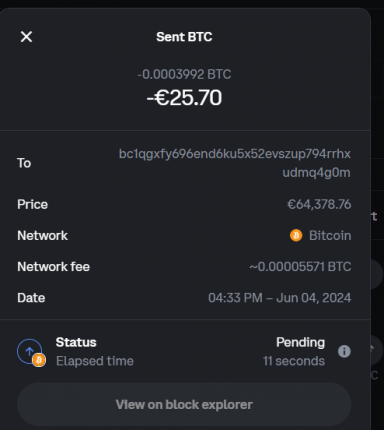Click the Network fee label
The image size is (384, 430).
coord(53,267)
